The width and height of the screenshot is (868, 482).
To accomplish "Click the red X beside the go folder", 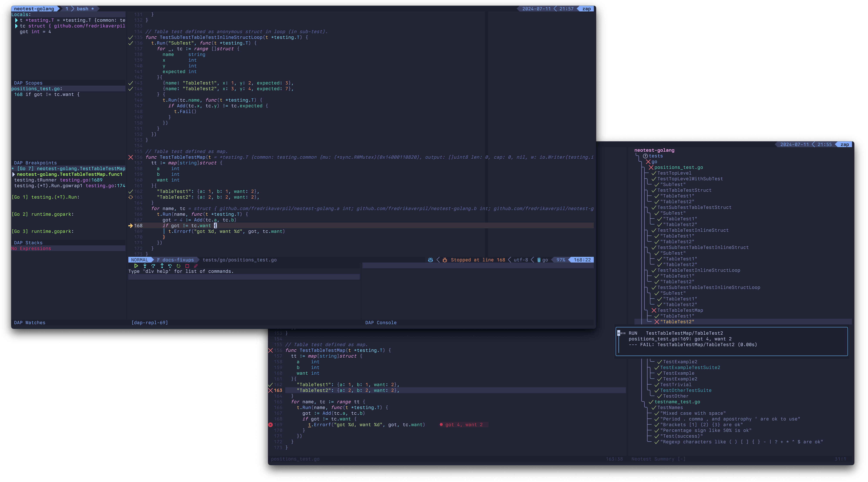I will click(648, 162).
